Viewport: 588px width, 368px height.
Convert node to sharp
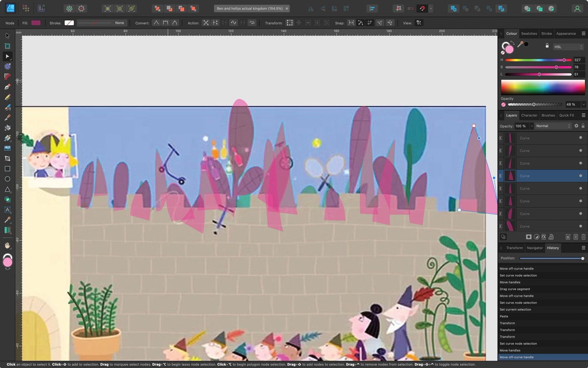(156, 23)
